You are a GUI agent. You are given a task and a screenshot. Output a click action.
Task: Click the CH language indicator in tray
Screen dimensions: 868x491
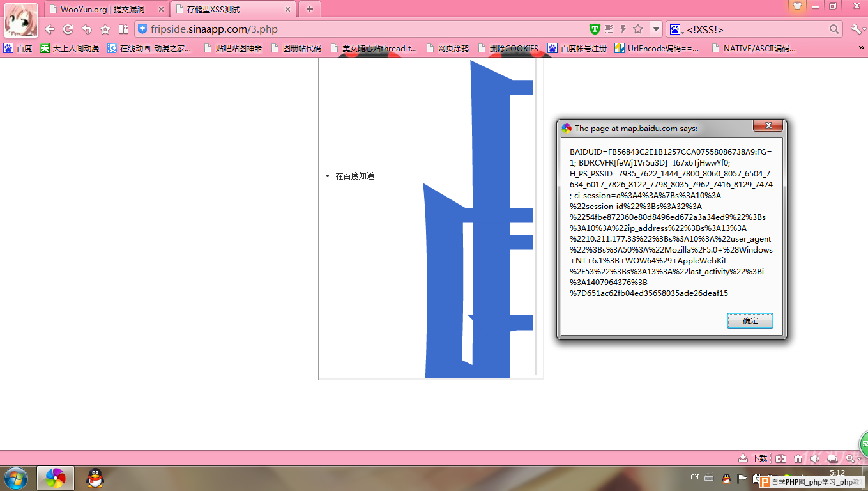[695, 478]
